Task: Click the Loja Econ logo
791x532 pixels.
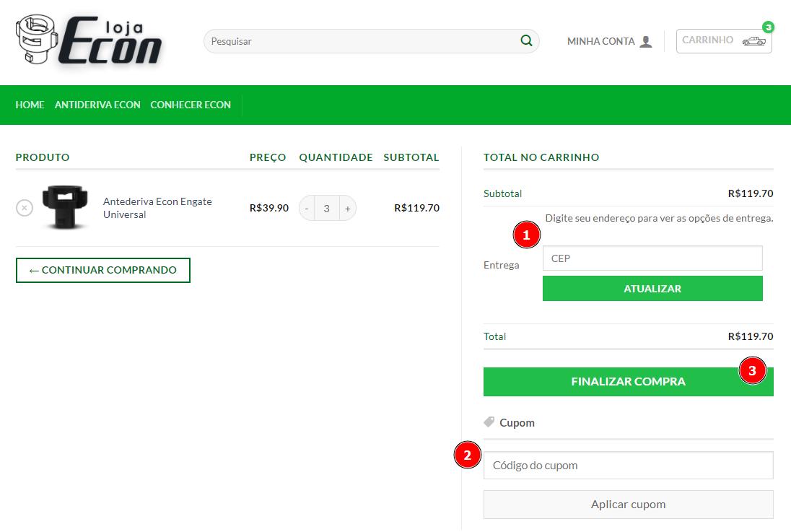Action: click(89, 41)
